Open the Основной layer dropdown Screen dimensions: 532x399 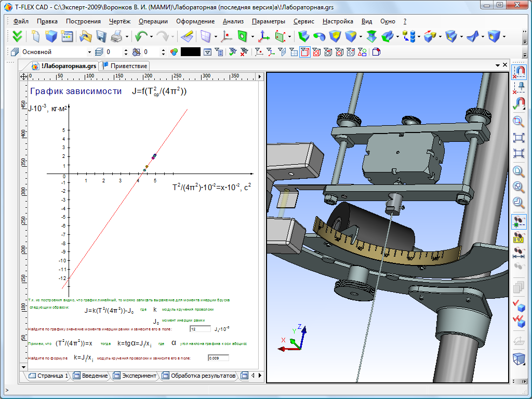[x=90, y=52]
